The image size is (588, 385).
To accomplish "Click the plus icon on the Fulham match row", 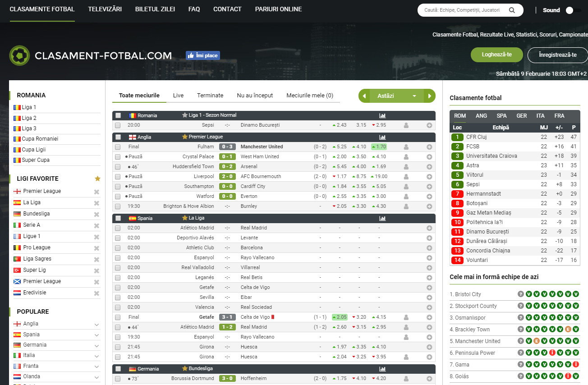I will pos(429,147).
